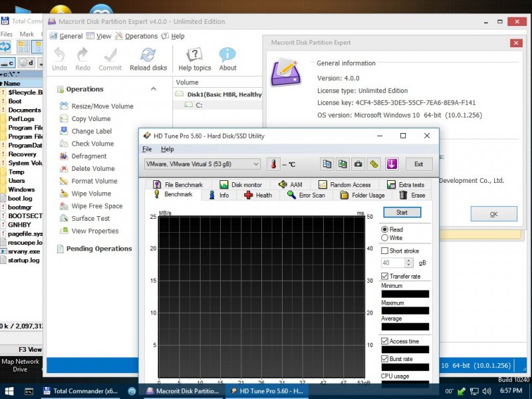The image size is (532, 399).
Task: Open the Extra tests tab
Action: pos(406,185)
